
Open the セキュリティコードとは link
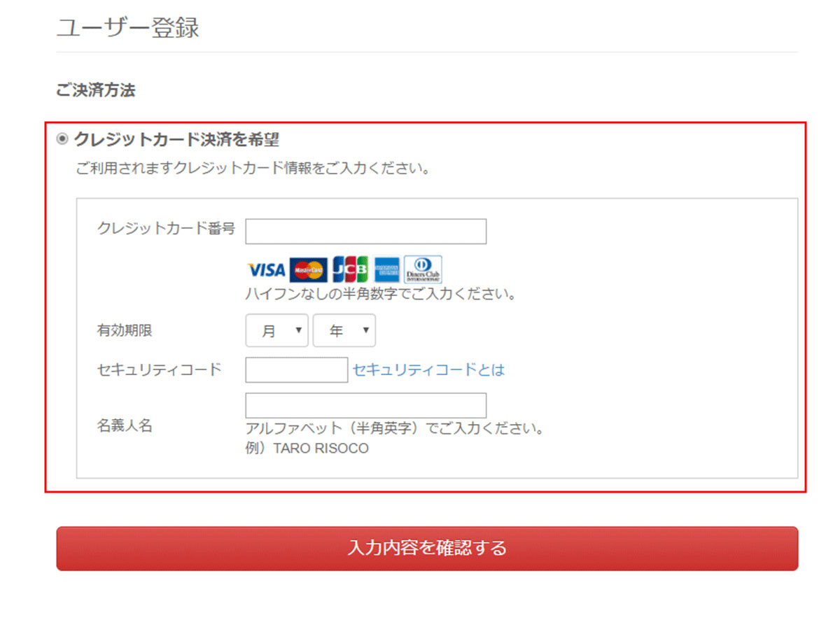tap(428, 370)
